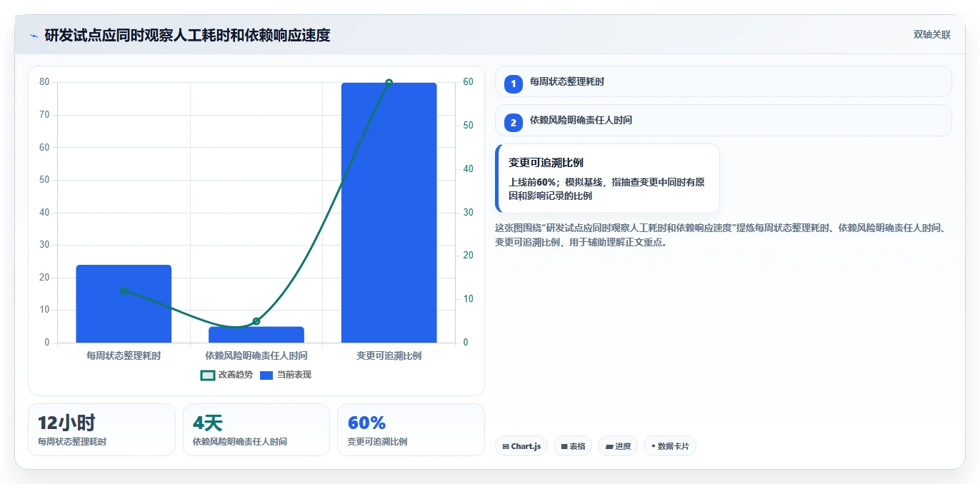The height and width of the screenshot is (484, 980).
Task: Click the 上线前60% detail text
Action: (x=607, y=189)
